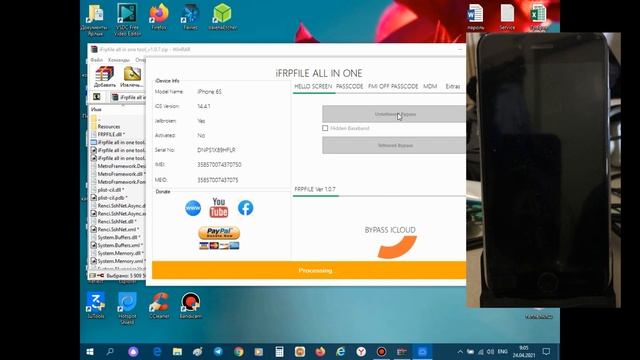The height and width of the screenshot is (360, 640).
Task: Open the Windows notification center icon
Action: (546, 351)
